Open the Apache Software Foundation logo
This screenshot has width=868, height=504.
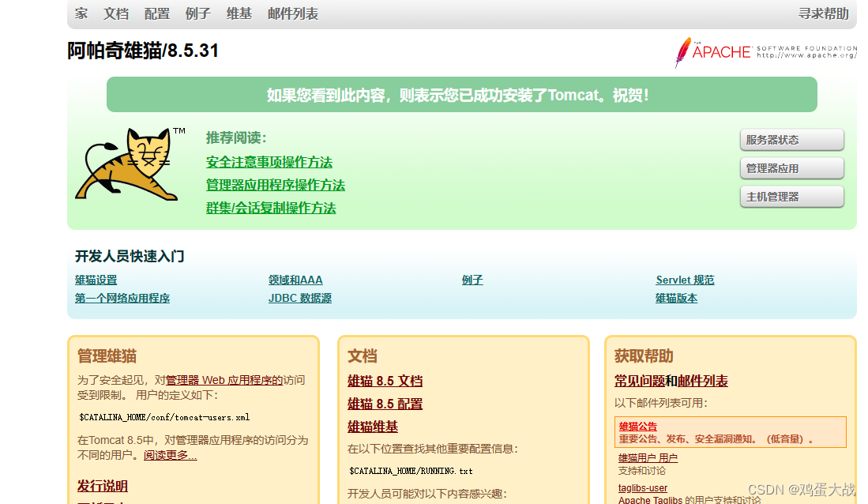[765, 52]
